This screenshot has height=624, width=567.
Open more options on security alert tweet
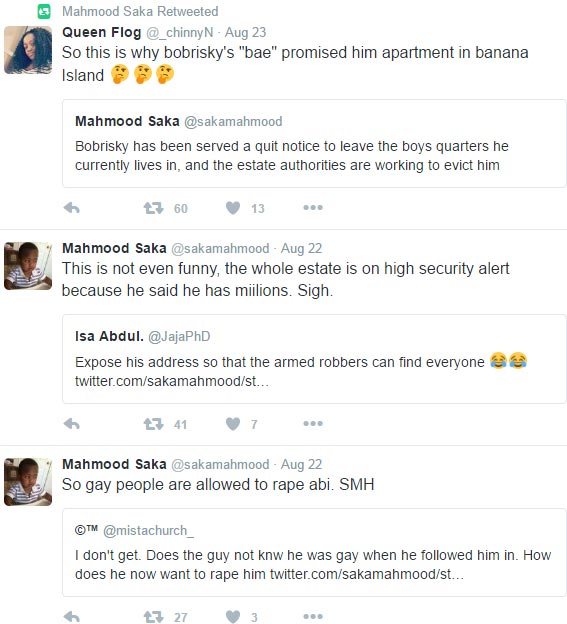point(313,423)
